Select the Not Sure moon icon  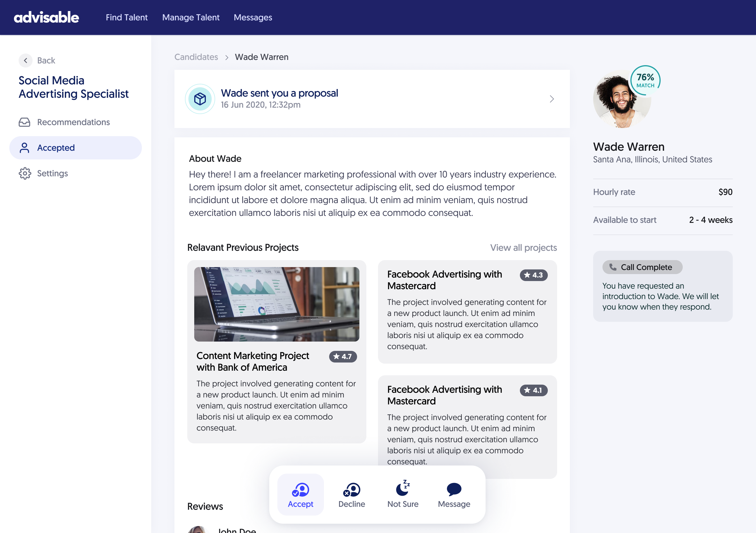pyautogui.click(x=402, y=488)
